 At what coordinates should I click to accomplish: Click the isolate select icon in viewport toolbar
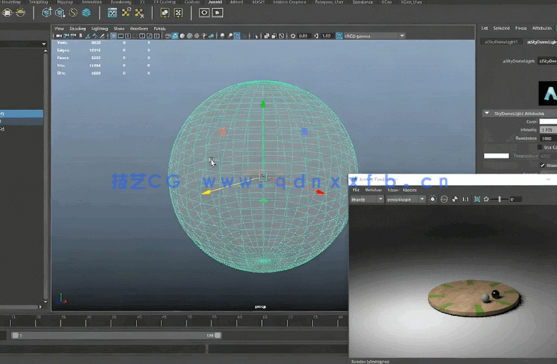[x=256, y=36]
